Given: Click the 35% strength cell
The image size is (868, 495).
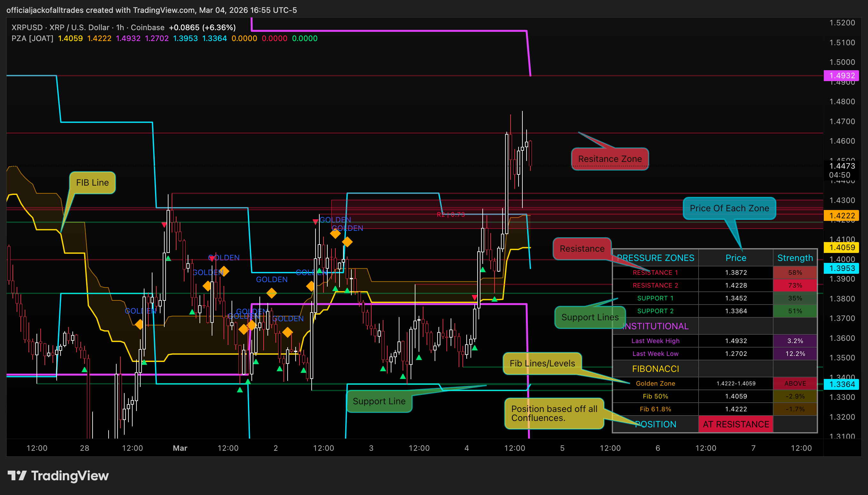Looking at the screenshot, I should click(795, 298).
